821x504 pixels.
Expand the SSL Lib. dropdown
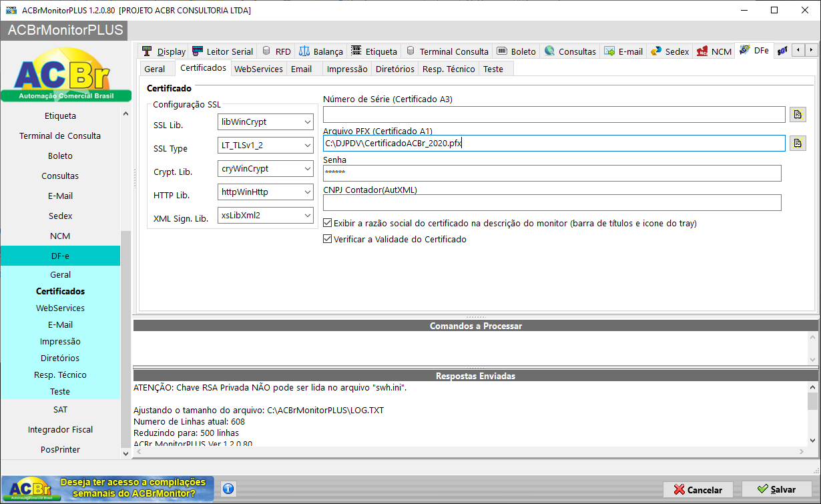pos(266,122)
